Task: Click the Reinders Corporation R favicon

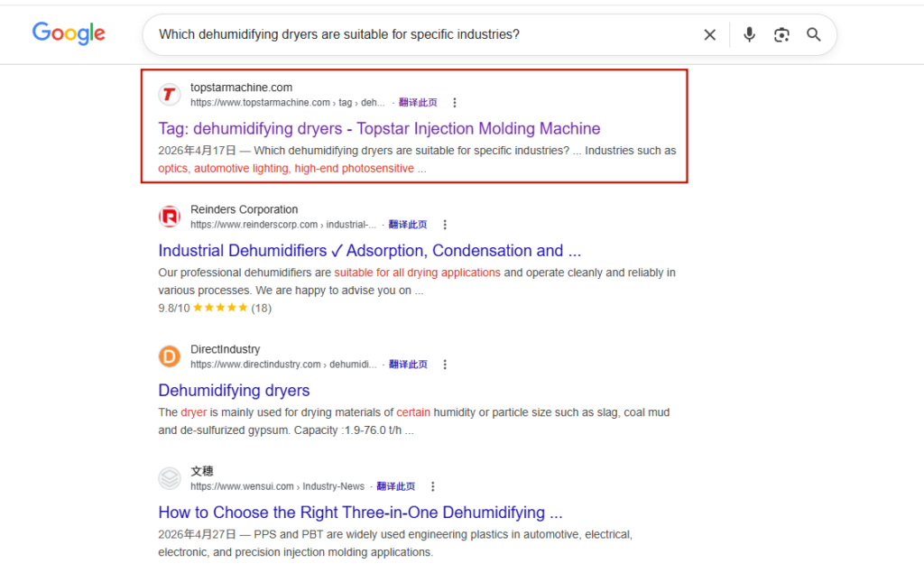Action: click(169, 217)
